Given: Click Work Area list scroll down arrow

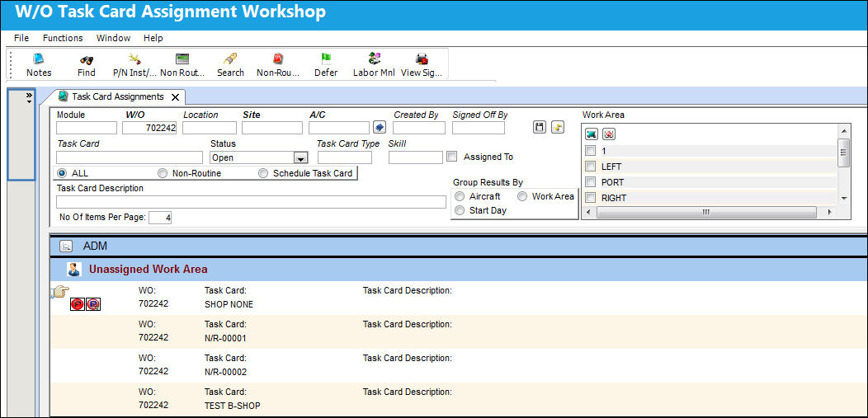Looking at the screenshot, I should [843, 198].
